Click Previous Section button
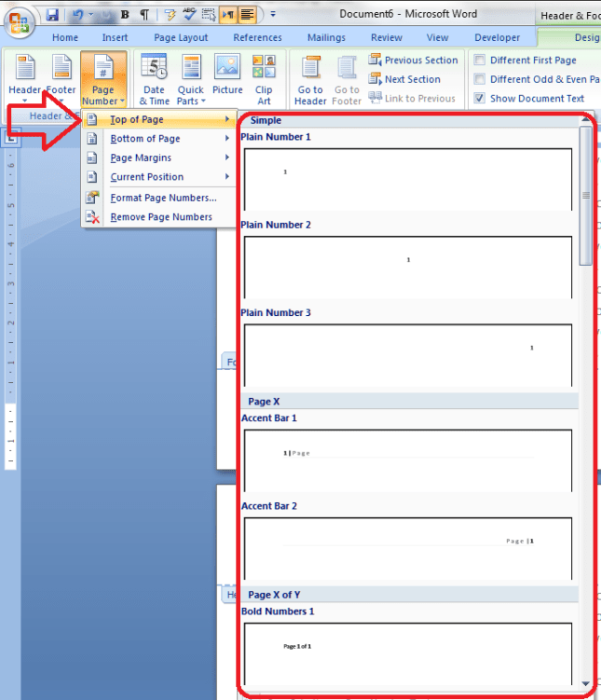The image size is (601, 700). 413,60
